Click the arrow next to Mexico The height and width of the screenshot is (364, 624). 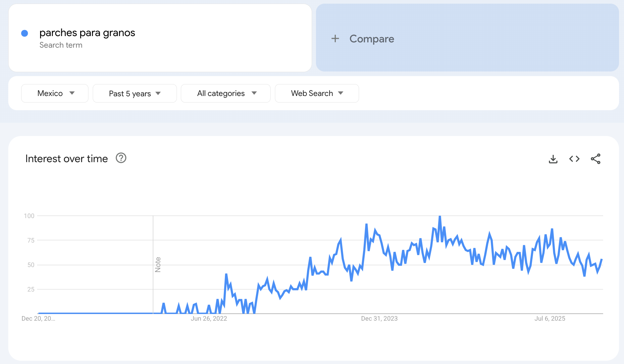(x=72, y=93)
